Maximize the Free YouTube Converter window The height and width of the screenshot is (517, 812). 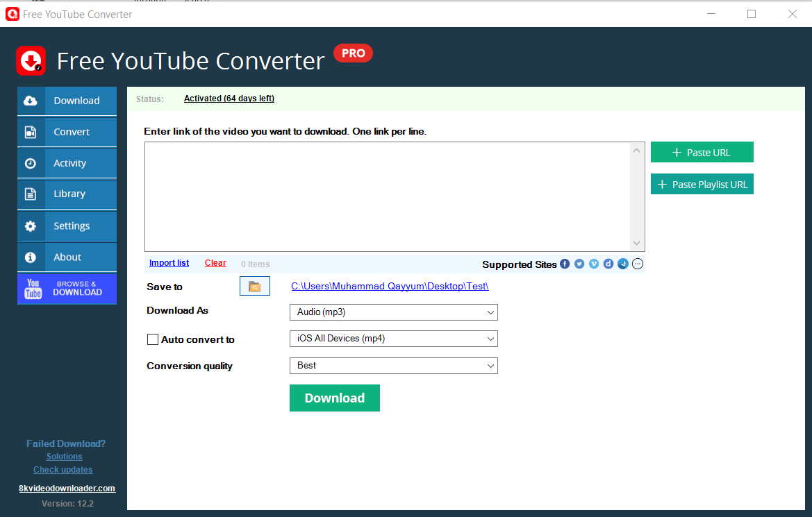(x=752, y=14)
